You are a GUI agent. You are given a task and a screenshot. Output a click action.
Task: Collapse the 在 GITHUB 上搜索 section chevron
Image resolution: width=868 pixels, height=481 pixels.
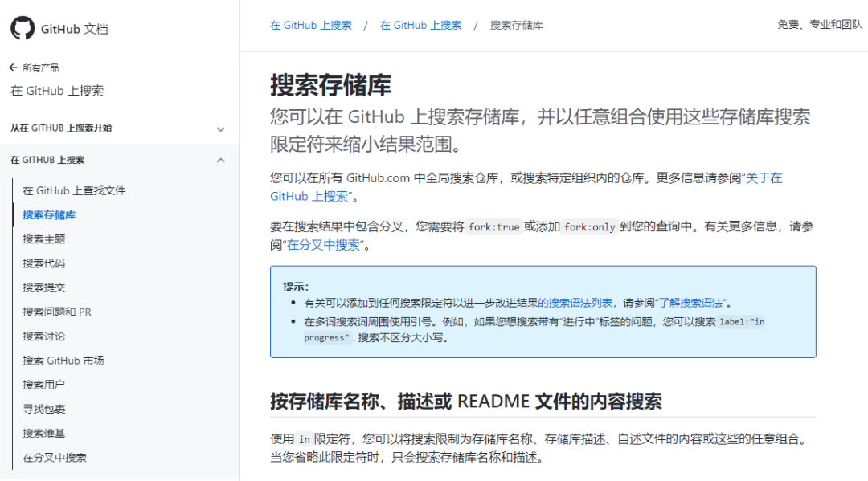[221, 161]
